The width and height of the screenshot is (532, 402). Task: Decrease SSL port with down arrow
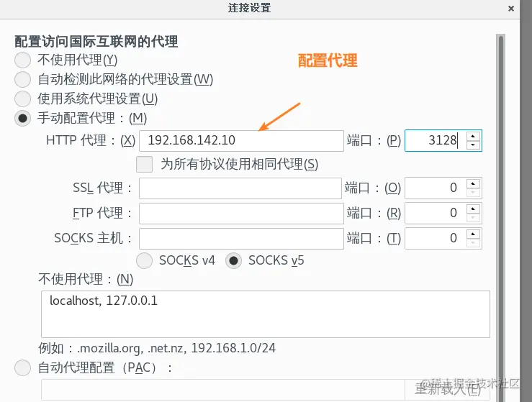(x=473, y=193)
